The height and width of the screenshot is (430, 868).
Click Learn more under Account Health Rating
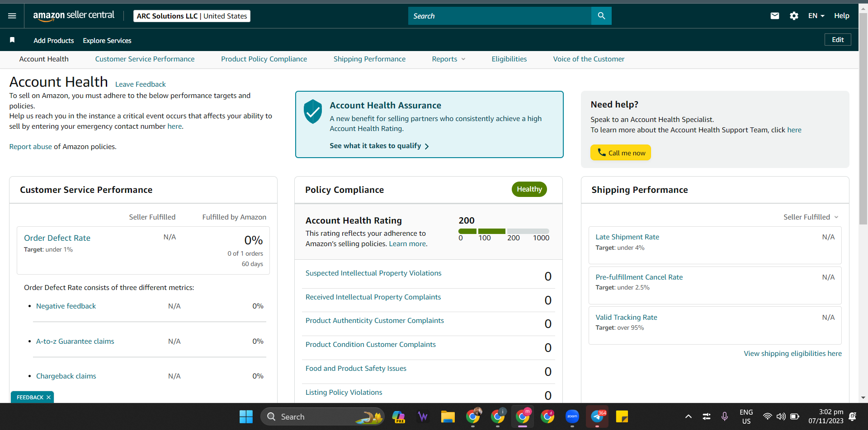tap(407, 244)
